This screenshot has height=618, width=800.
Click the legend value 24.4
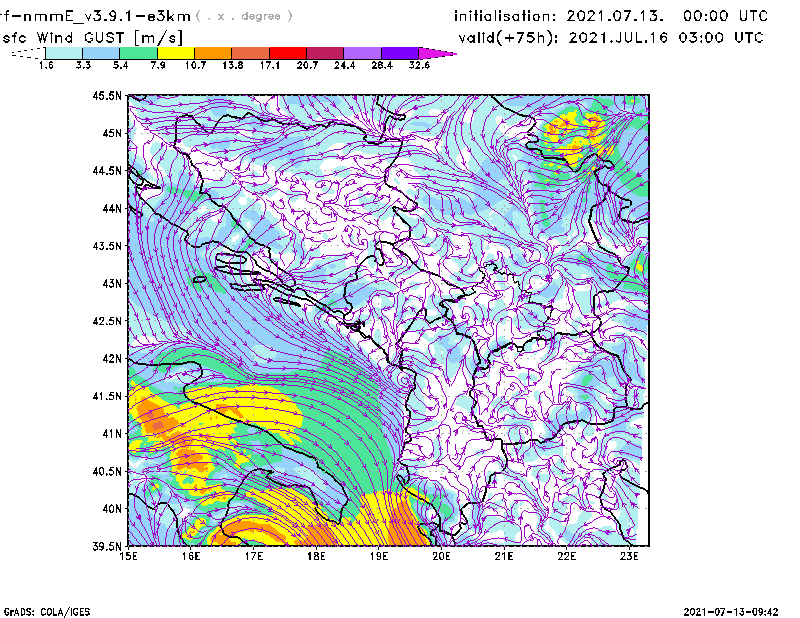pyautogui.click(x=344, y=65)
